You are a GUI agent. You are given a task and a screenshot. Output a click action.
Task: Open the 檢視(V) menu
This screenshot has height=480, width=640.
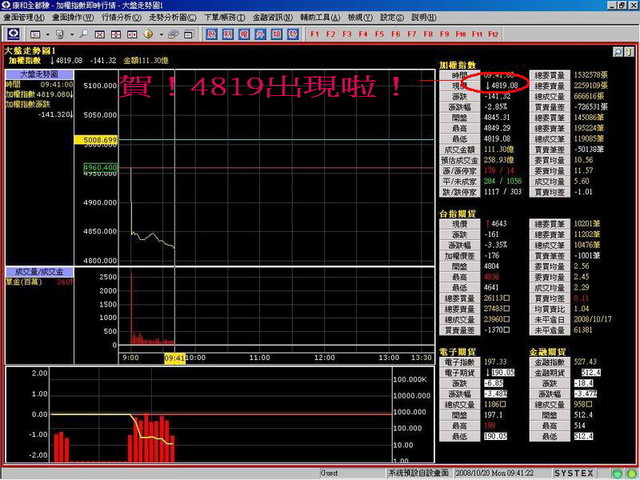[360, 18]
